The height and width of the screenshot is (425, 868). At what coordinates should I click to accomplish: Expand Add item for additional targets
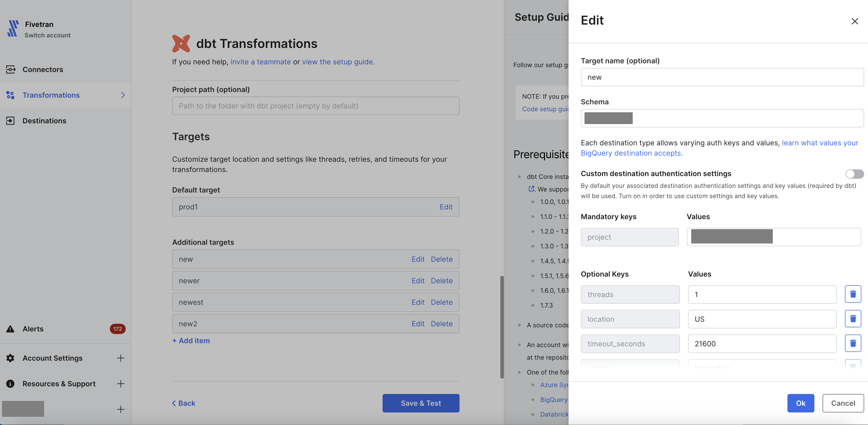pos(190,340)
